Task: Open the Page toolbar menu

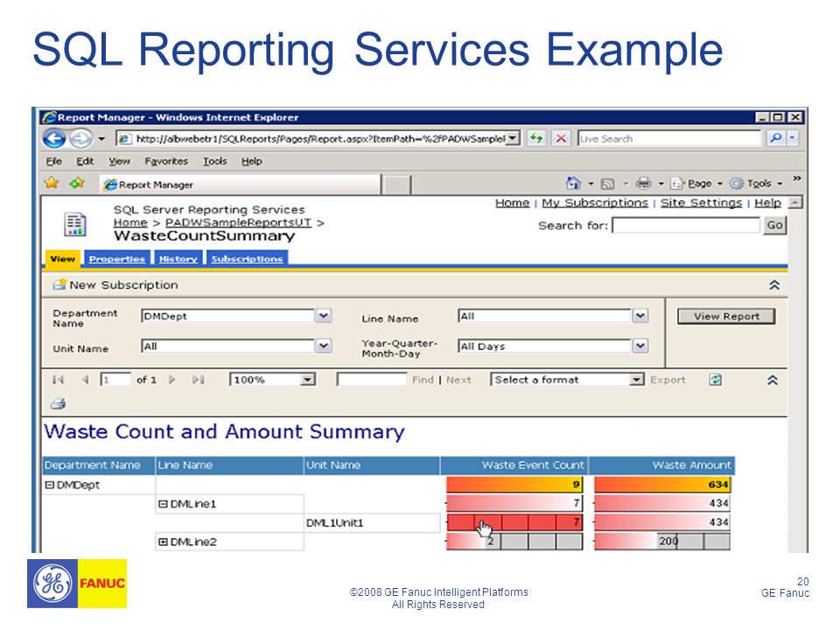Action: [696, 184]
